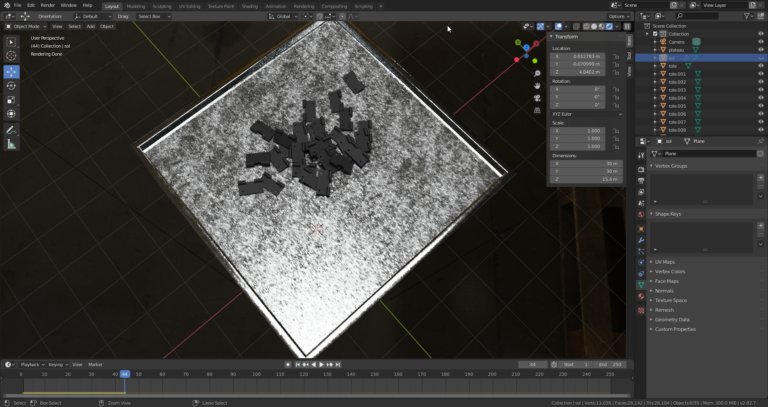Activate the Rotate tool

click(11, 86)
